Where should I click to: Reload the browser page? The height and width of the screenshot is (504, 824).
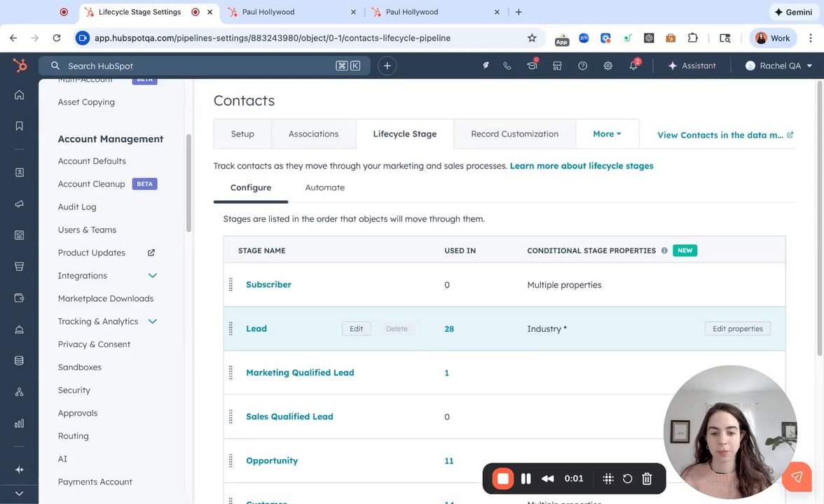pyautogui.click(x=57, y=38)
